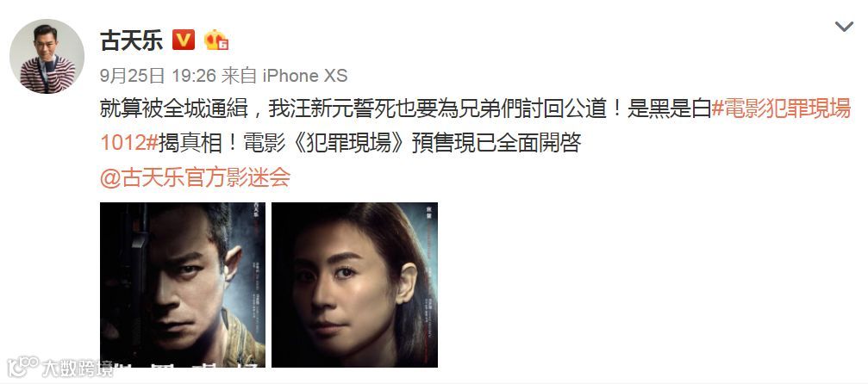
Task: Open the post options chevron menu
Action: [844, 27]
